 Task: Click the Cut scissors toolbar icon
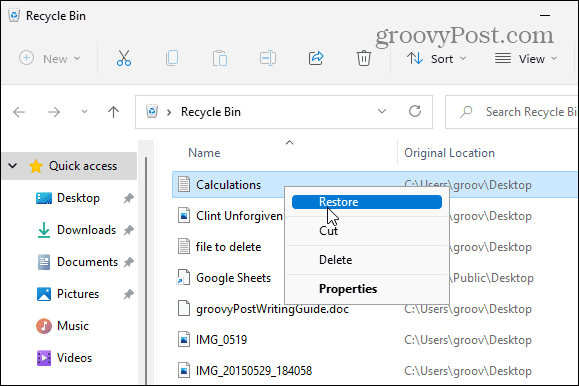(x=124, y=58)
